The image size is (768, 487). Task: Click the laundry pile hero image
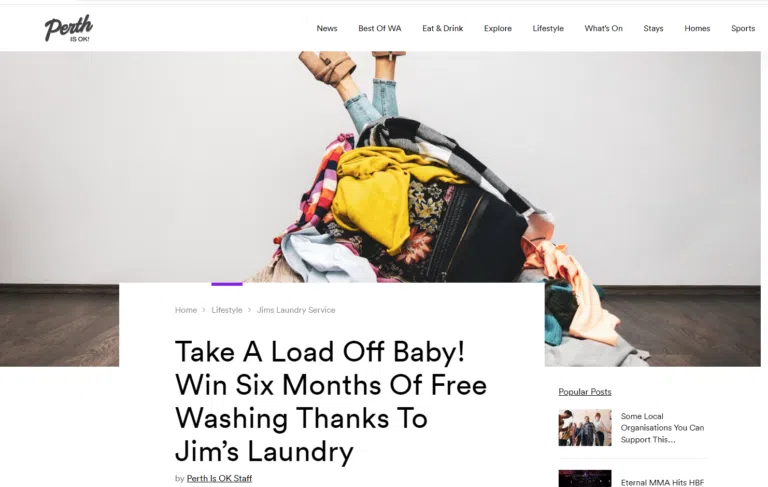click(380, 167)
